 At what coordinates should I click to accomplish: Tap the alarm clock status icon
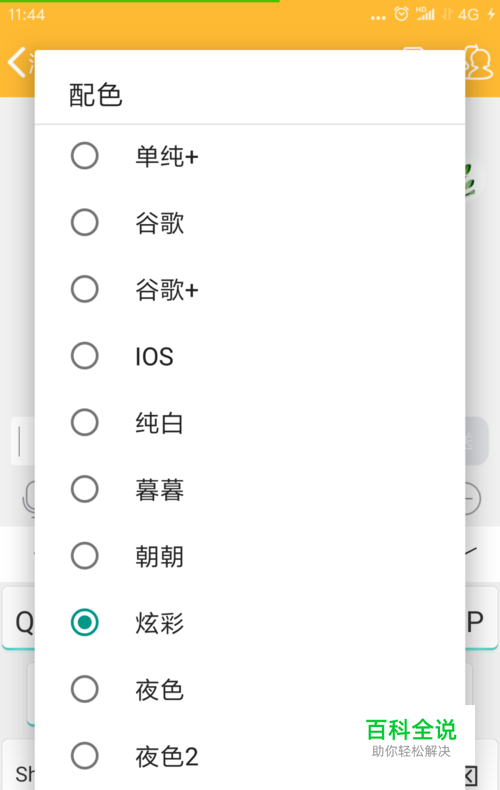click(401, 14)
